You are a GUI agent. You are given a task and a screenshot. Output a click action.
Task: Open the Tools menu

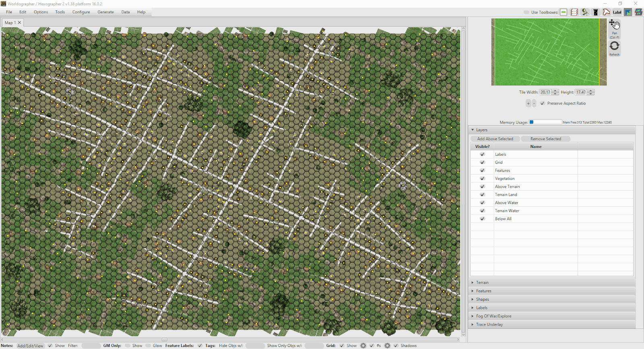tap(60, 12)
